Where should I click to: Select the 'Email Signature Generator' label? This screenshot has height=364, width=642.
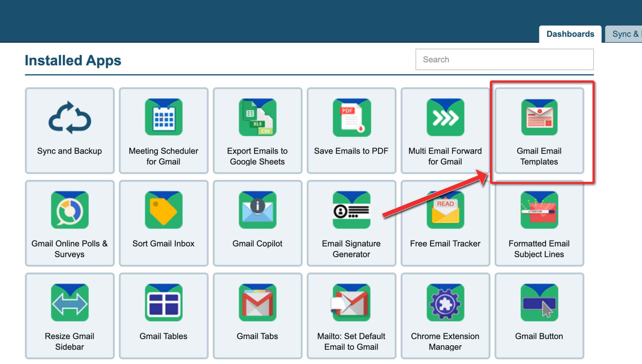click(351, 249)
